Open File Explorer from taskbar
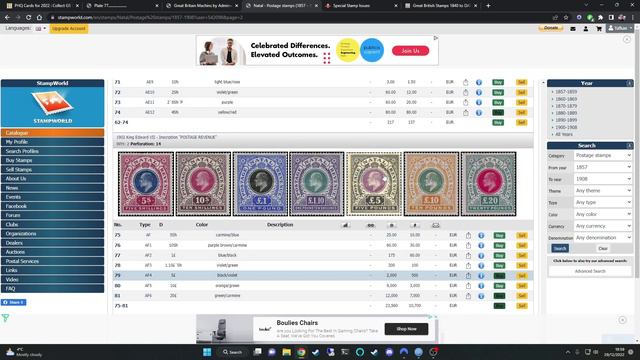The width and height of the screenshot is (640, 360). point(287,352)
